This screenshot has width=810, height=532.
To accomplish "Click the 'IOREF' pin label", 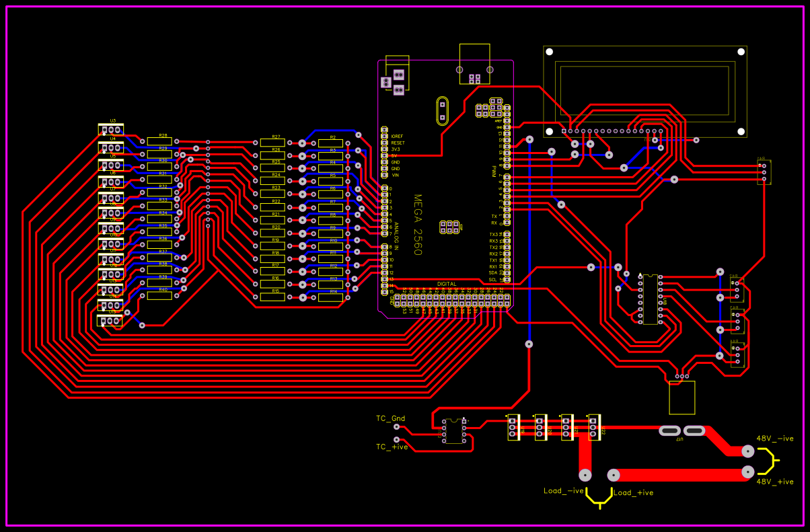I will click(x=397, y=137).
